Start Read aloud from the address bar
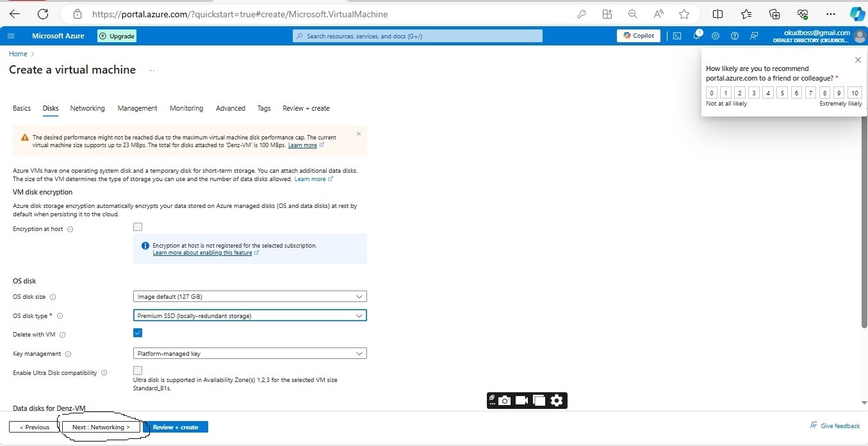The image size is (868, 446). 659,14
